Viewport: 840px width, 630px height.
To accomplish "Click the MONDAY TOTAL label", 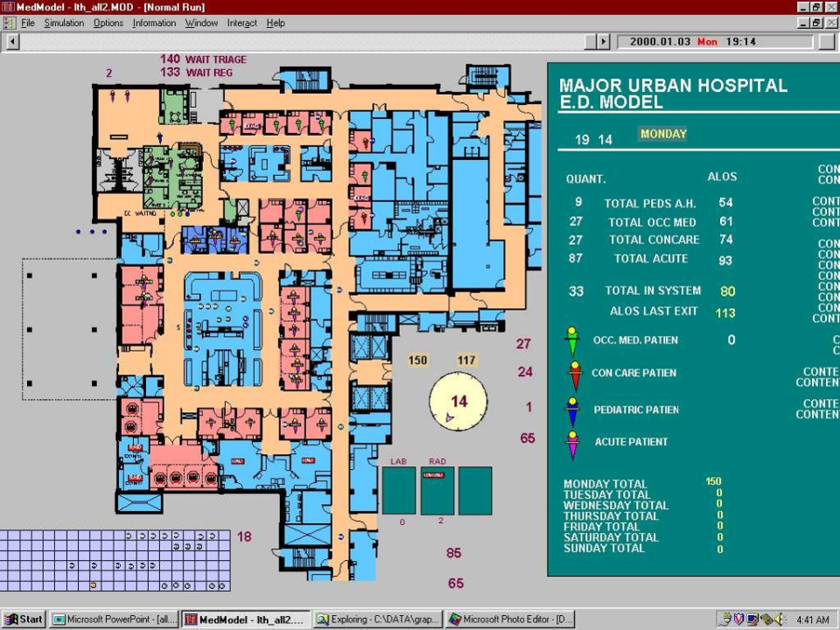I will [x=605, y=484].
